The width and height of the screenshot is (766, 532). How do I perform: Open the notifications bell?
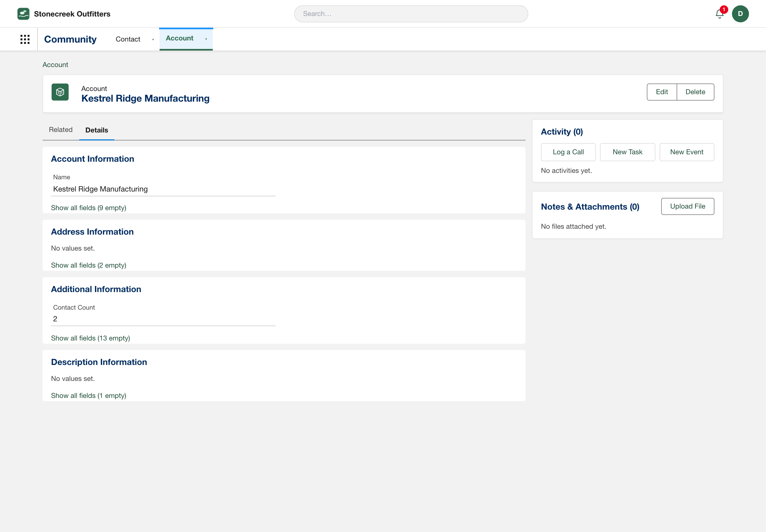click(720, 14)
